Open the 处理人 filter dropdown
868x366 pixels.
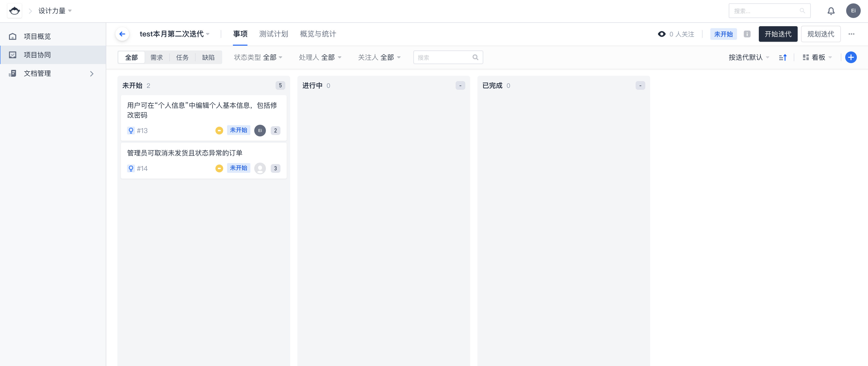(x=320, y=58)
